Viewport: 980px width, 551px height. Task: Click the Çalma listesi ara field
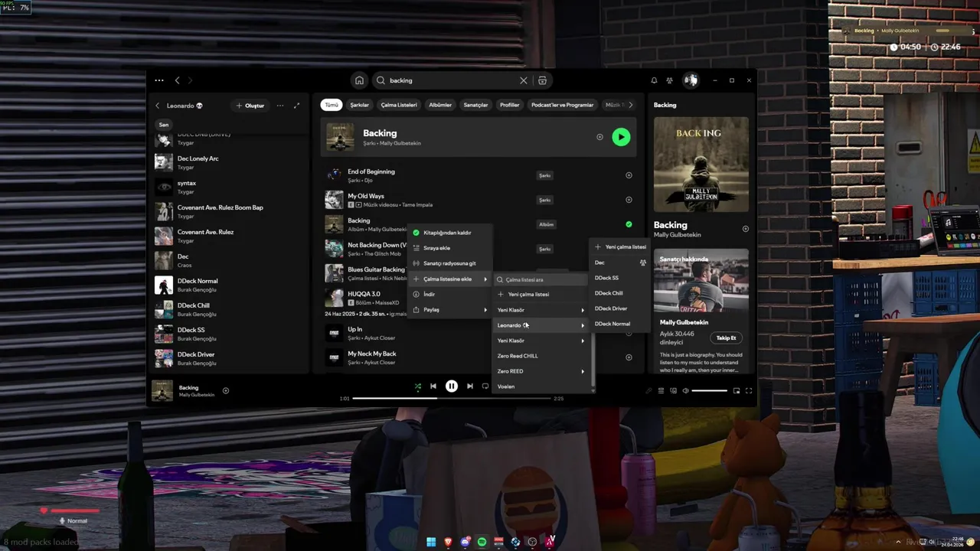coord(541,279)
